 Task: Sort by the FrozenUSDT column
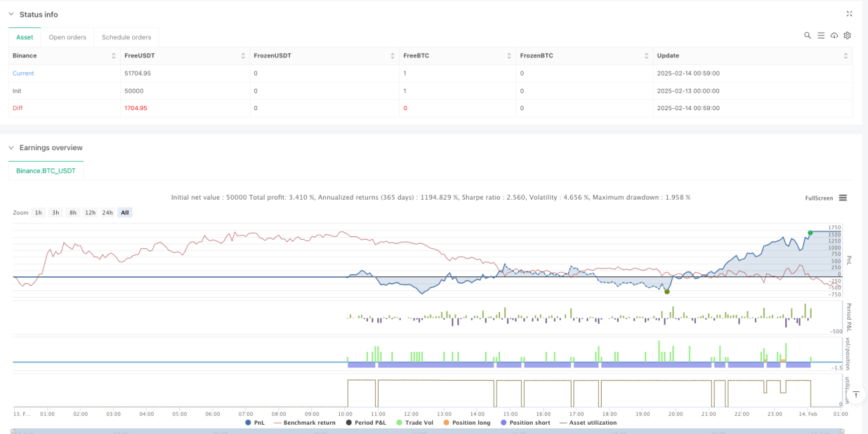coord(323,55)
